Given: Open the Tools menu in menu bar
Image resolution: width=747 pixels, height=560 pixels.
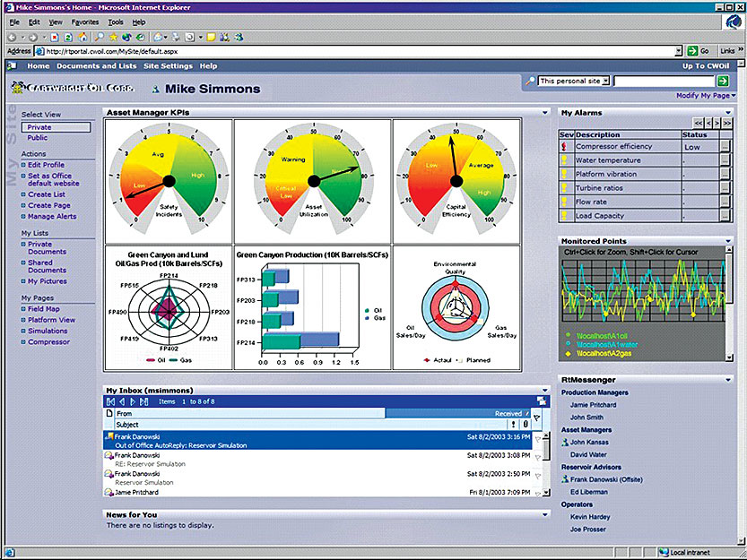Looking at the screenshot, I should pos(116,21).
